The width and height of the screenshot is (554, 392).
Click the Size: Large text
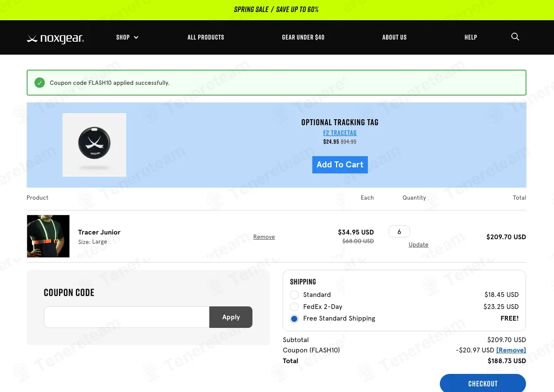tap(93, 242)
